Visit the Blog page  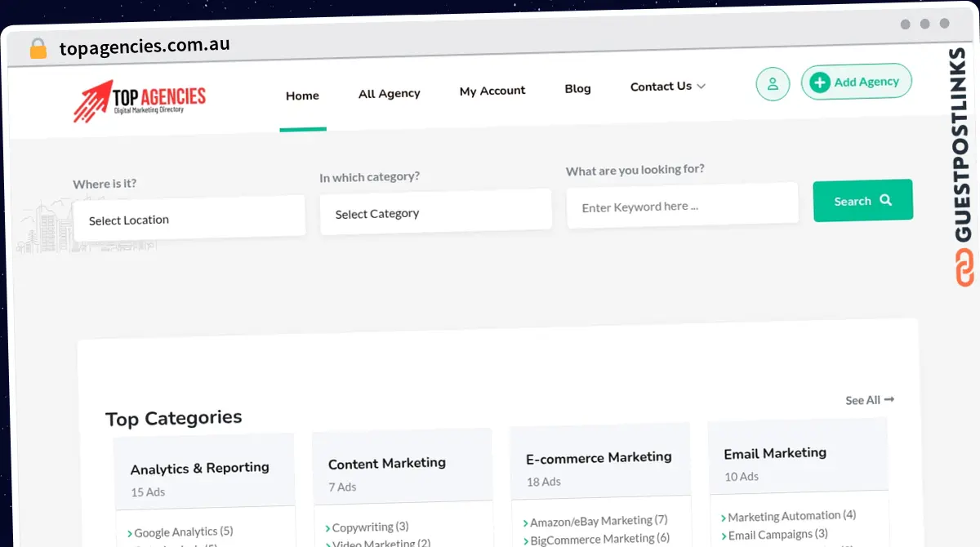click(577, 88)
